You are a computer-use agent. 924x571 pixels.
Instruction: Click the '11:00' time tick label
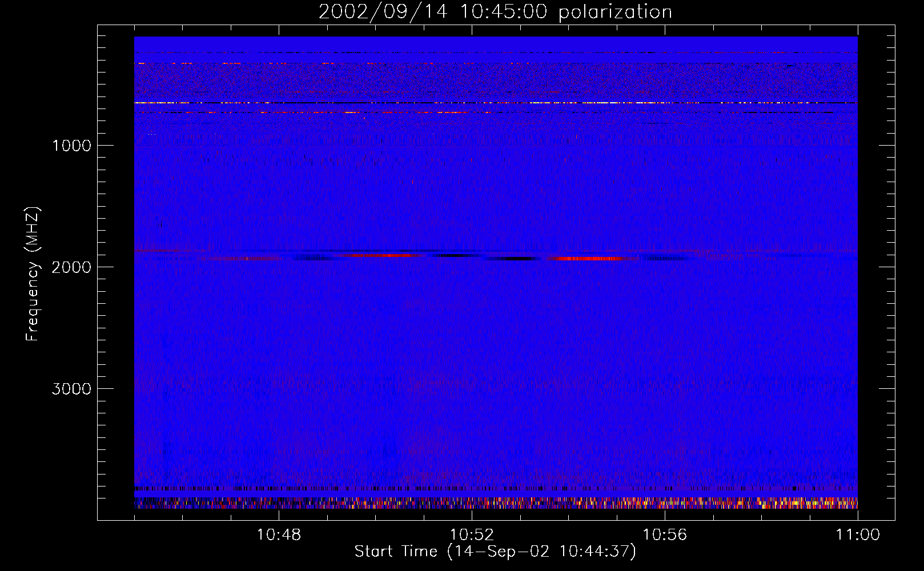(858, 535)
